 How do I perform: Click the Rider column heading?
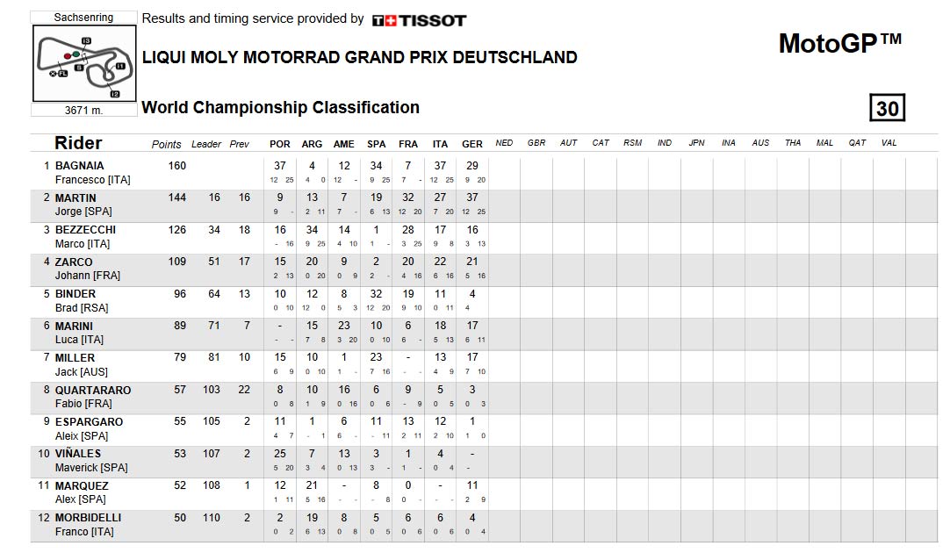coord(78,143)
